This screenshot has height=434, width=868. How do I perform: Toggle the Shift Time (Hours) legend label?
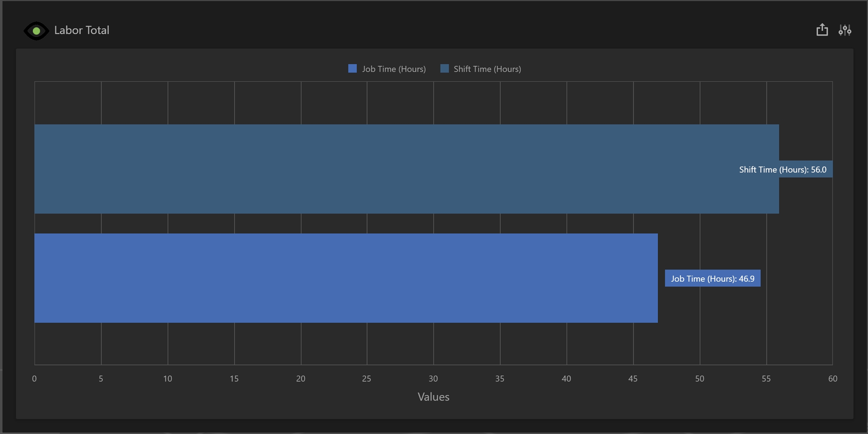(487, 69)
